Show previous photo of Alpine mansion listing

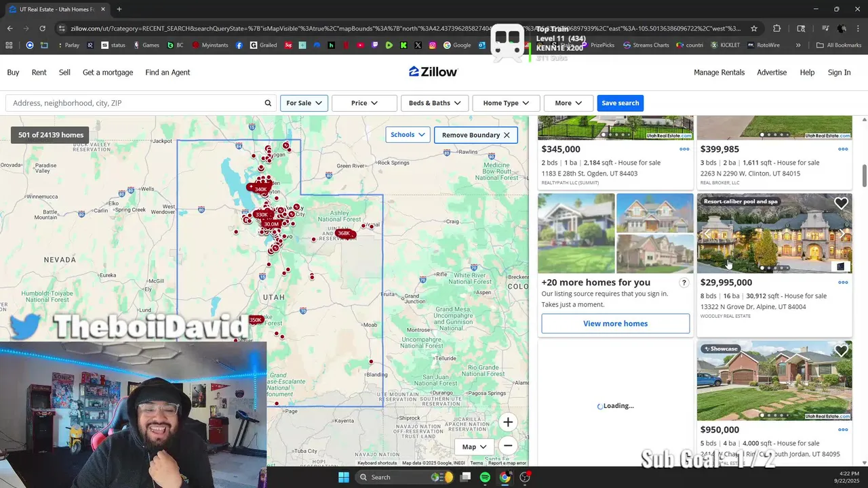(x=707, y=234)
